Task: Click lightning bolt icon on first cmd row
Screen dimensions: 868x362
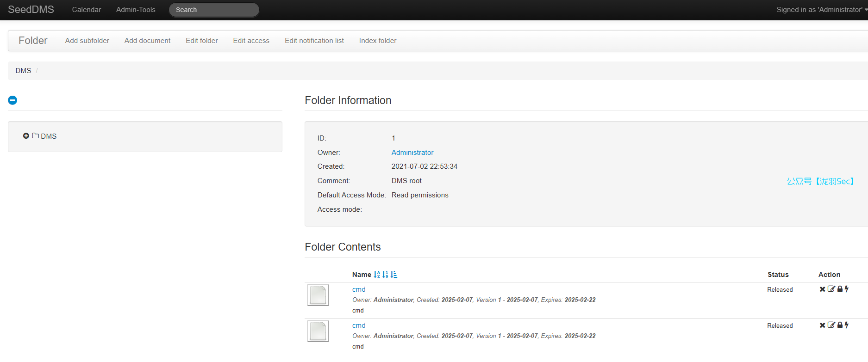Action: (x=847, y=289)
